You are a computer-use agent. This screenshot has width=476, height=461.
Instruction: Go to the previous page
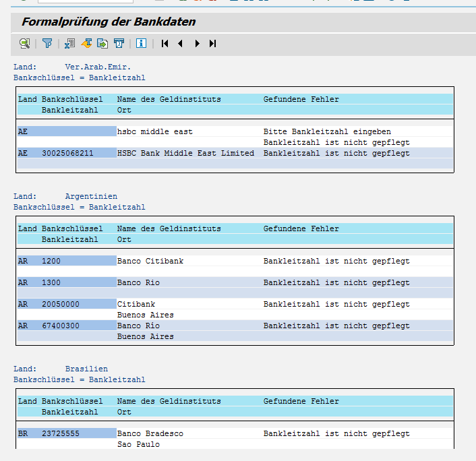click(180, 44)
